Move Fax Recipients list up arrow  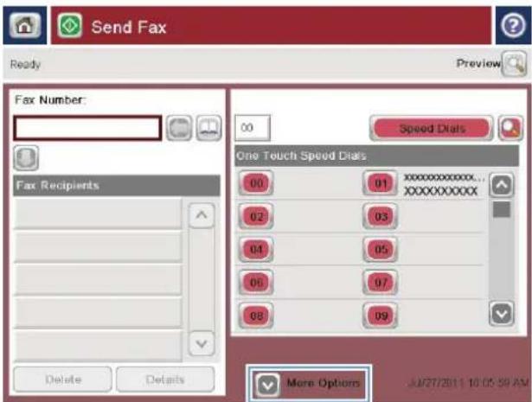202,215
